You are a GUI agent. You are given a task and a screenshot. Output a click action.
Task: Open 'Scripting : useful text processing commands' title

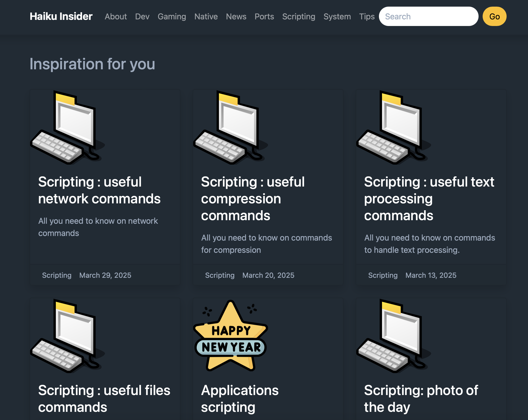coord(429,199)
